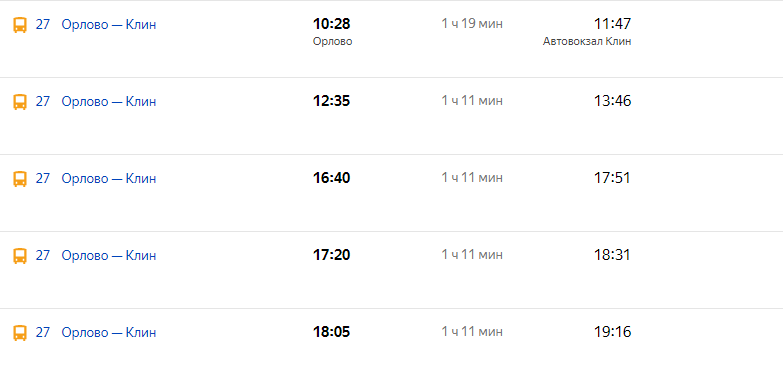This screenshot has width=783, height=371.
Task: Click the Автовокзал Клин arrival station label
Action: pos(587,41)
